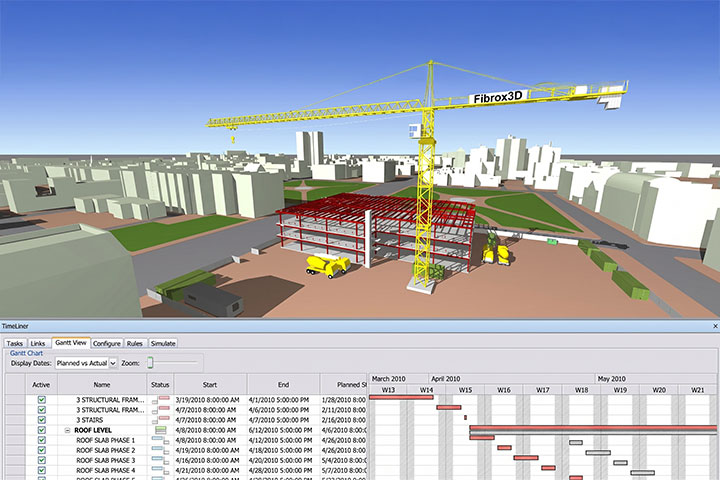The width and height of the screenshot is (720, 480).
Task: Collapse the ROOF LEVEL task group
Action: [x=67, y=430]
